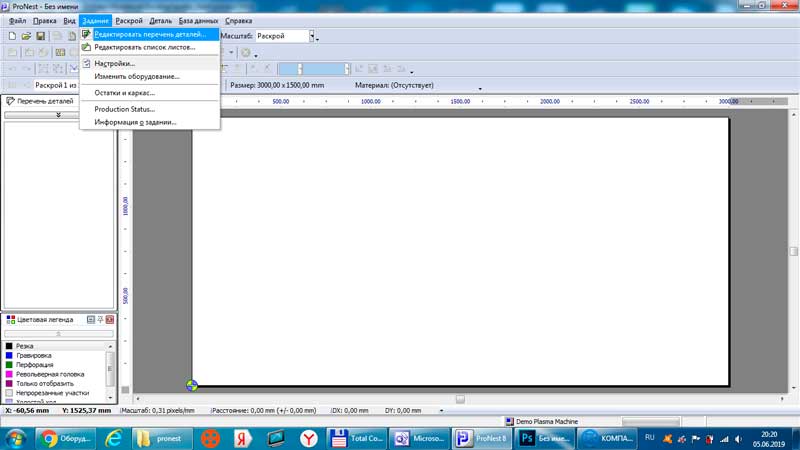800x450 pixels.
Task: Click the New job icon
Action: [x=12, y=36]
